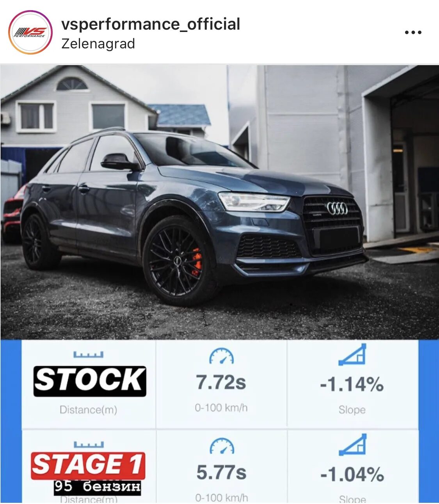Click the stock slope icon
Image resolution: width=439 pixels, height=504 pixels.
pos(352,354)
